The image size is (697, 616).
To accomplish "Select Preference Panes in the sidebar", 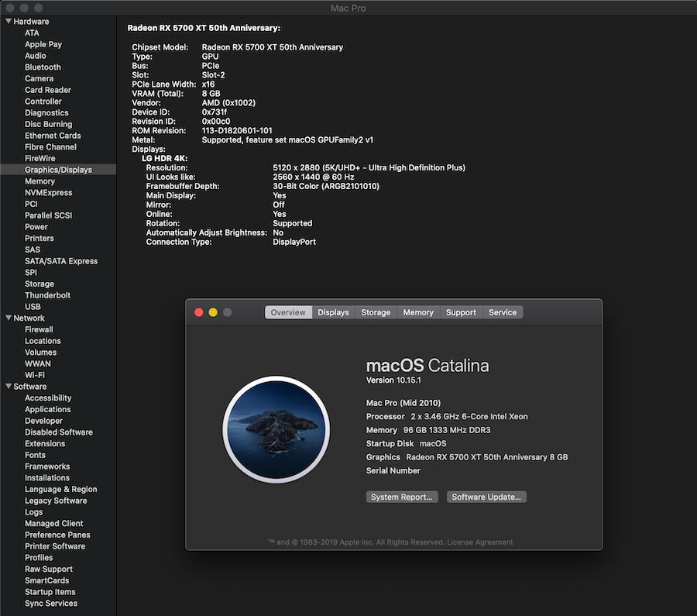I will click(x=57, y=535).
